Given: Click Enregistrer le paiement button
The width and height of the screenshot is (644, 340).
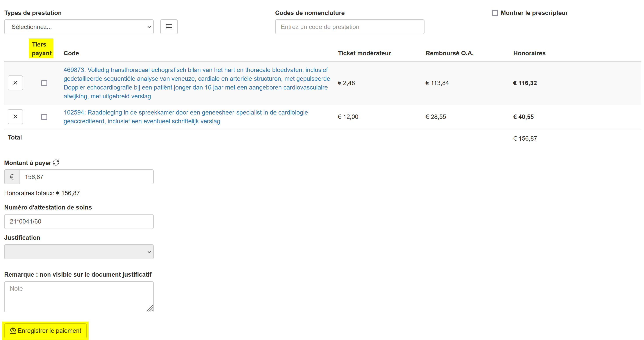Looking at the screenshot, I should click(46, 331).
